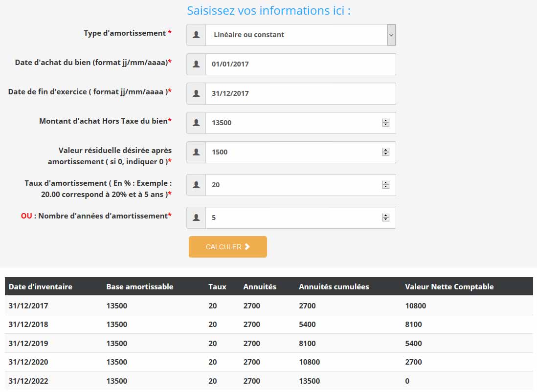
Task: Click the Annuités column header
Action: pyautogui.click(x=260, y=287)
